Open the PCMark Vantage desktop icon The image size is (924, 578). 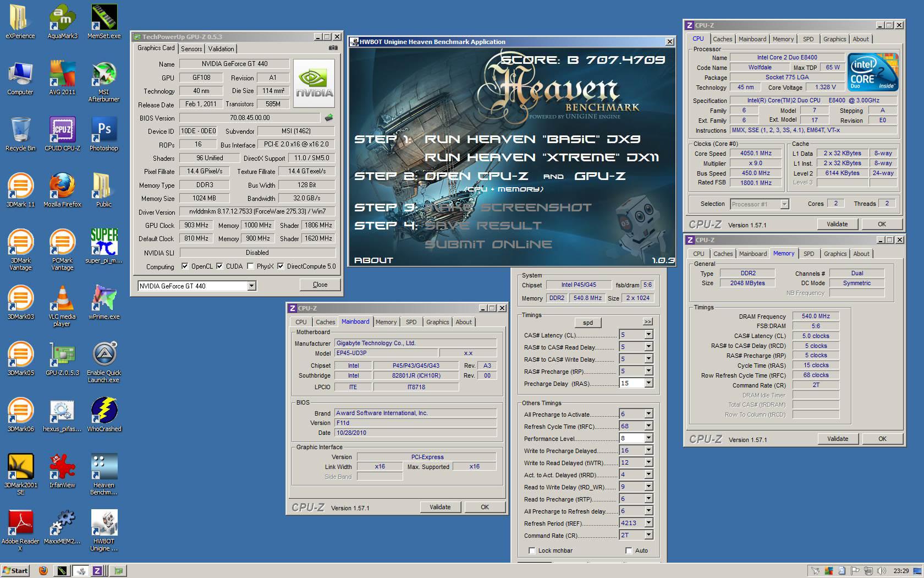tap(62, 250)
